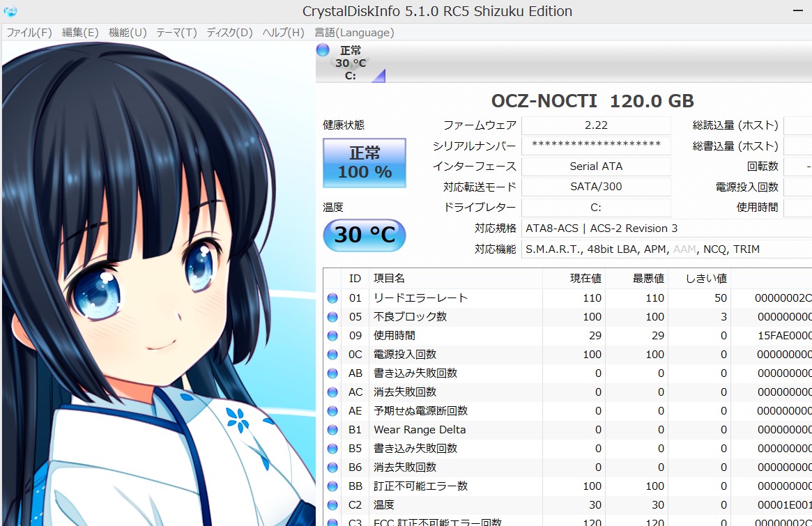Select the 使用時間 attribute name in table

[394, 336]
